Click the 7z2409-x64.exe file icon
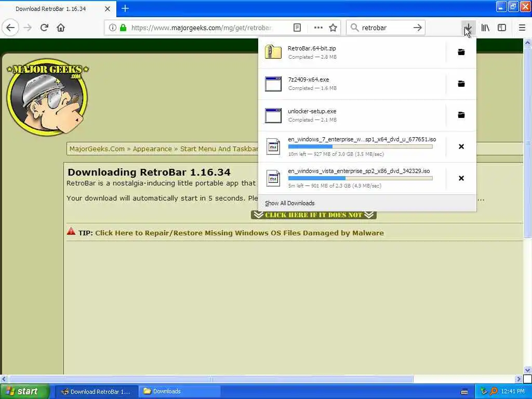Screen dimensions: 532x399 (273, 84)
